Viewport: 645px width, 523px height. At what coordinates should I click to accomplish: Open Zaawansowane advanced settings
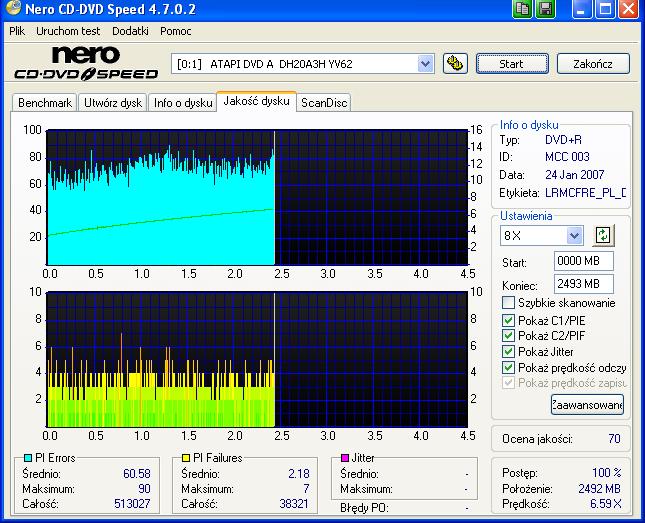click(x=587, y=405)
